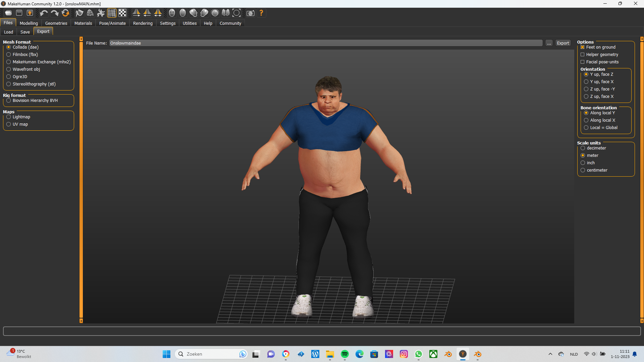Select Filmbox (fbx) mesh format
The height and width of the screenshot is (362, 644).
click(x=9, y=55)
